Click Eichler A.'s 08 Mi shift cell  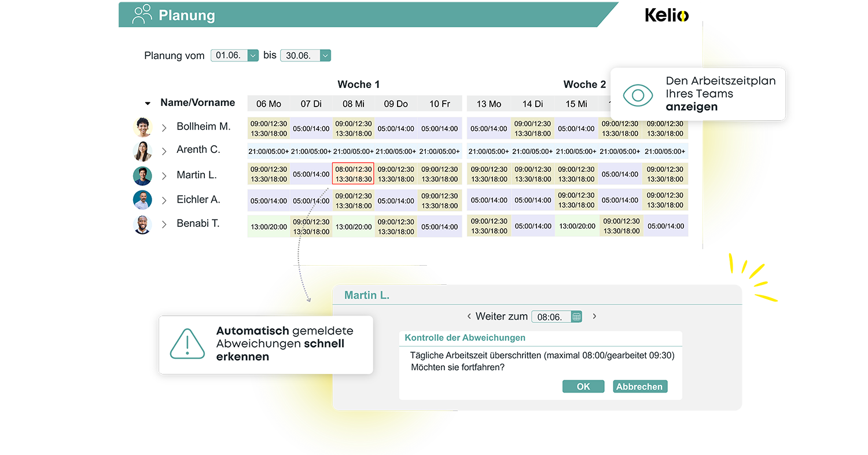pyautogui.click(x=354, y=200)
